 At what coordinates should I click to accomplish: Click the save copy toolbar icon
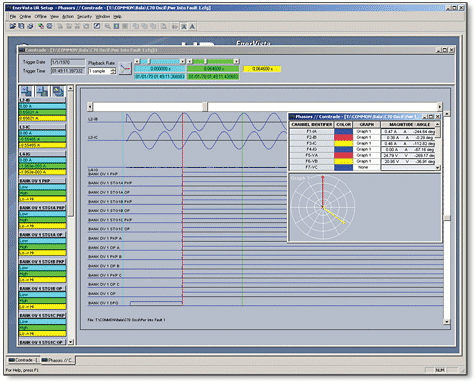pos(21,26)
